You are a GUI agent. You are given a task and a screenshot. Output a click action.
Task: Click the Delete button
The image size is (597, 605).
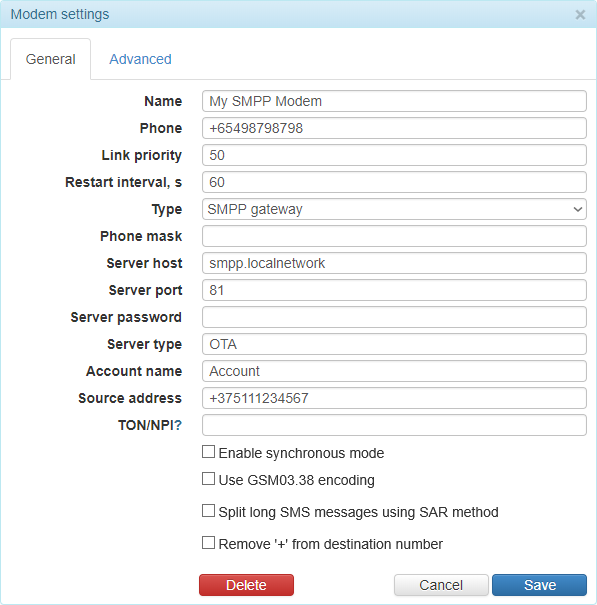click(x=246, y=585)
